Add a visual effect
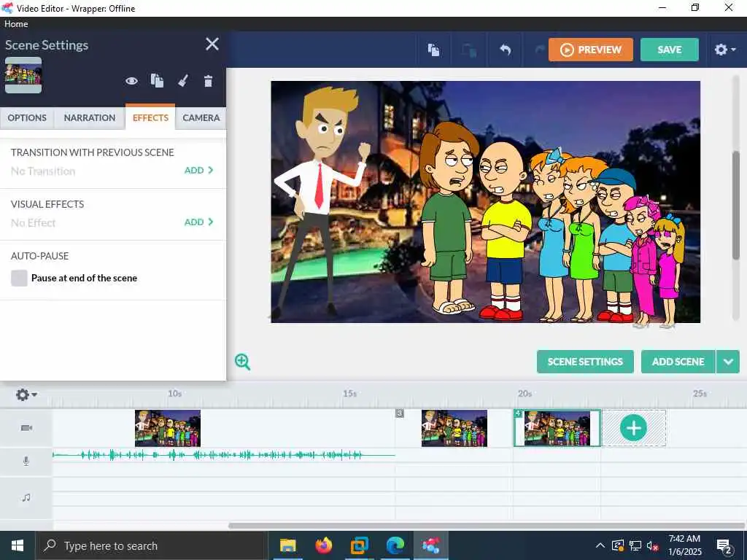The height and width of the screenshot is (560, 747). [x=198, y=222]
